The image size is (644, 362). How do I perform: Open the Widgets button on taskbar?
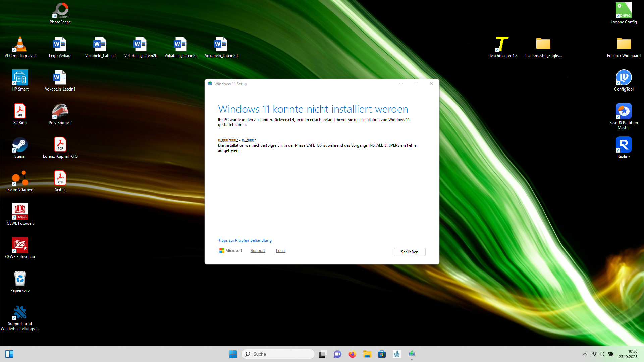pyautogui.click(x=9, y=354)
